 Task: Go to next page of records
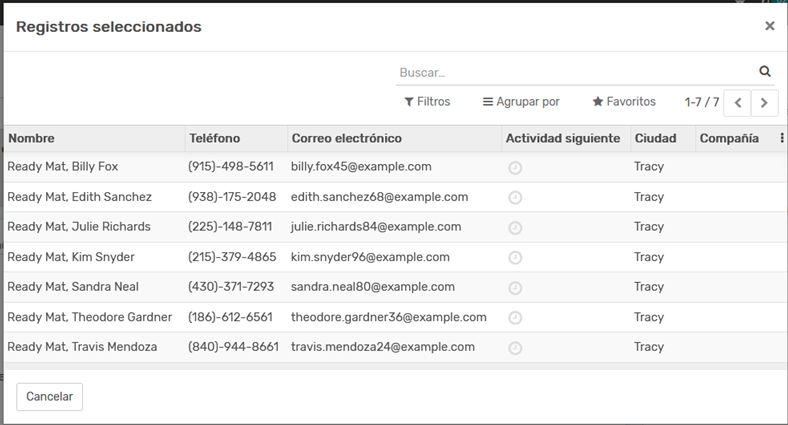click(x=765, y=102)
